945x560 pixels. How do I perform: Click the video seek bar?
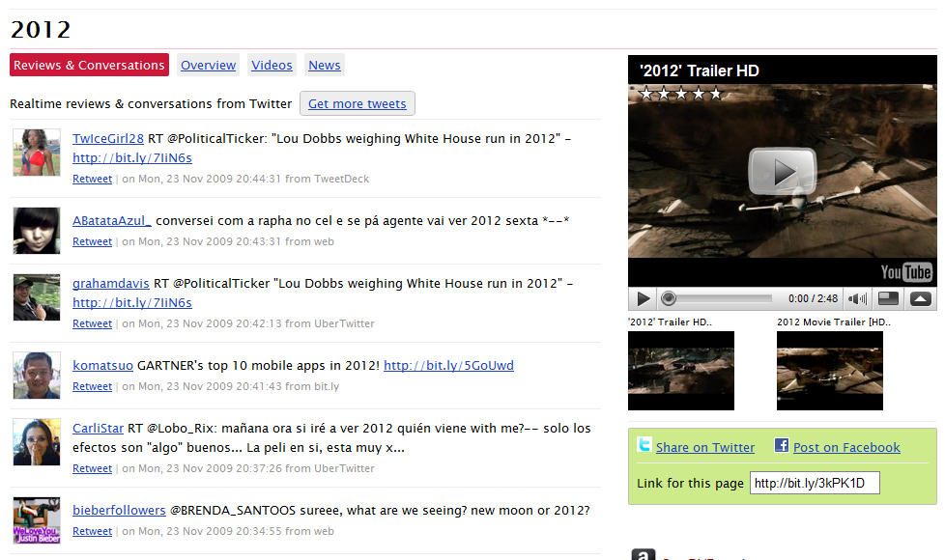[x=717, y=298]
